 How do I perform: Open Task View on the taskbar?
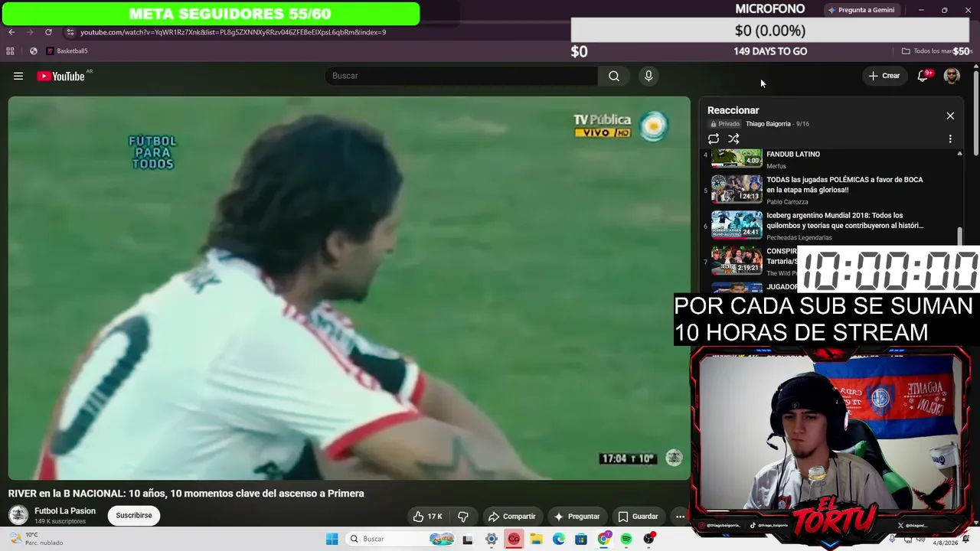coord(468,539)
